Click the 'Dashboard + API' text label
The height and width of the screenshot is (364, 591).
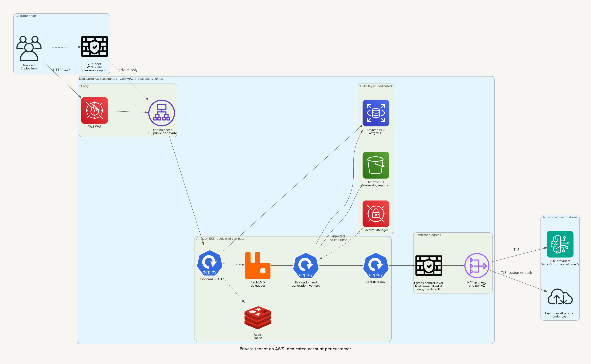[209, 279]
